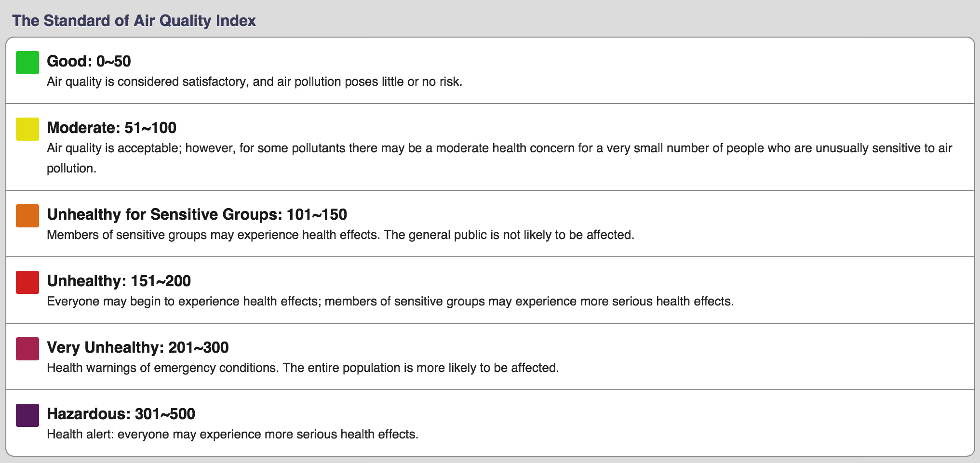Select the 'Good: 0~50' heading
Viewport: 980px width, 463px height.
click(89, 61)
